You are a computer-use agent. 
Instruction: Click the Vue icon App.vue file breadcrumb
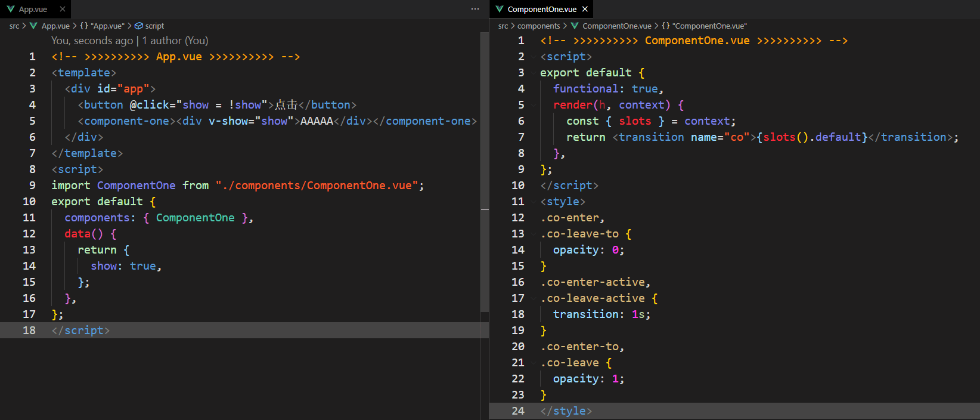pos(50,26)
